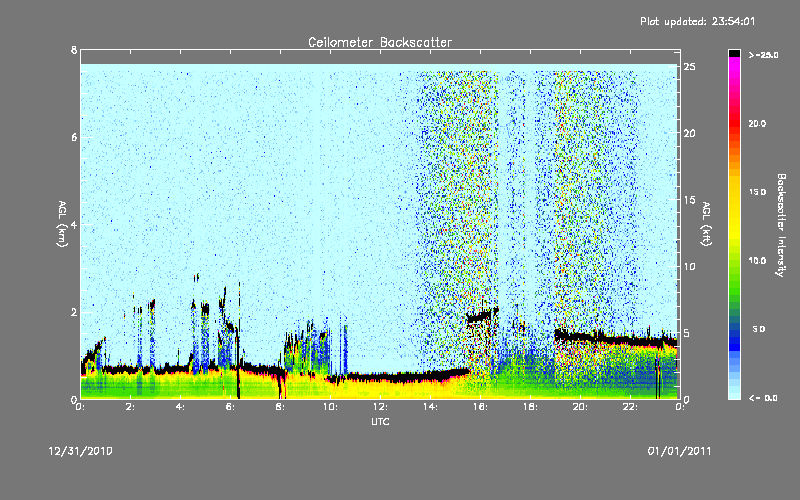
Task: Click the low black cloud base near 12 UTC
Action: 380,378
